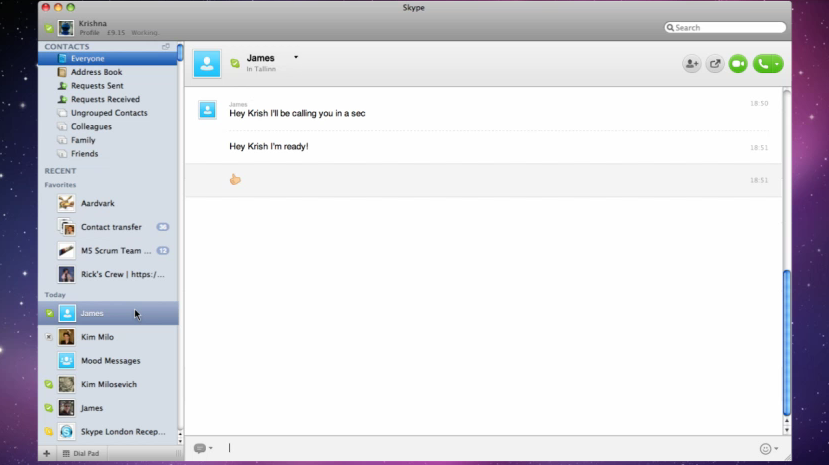This screenshot has height=465, width=829.
Task: Click the Profile link under Krishna
Action: [89, 32]
